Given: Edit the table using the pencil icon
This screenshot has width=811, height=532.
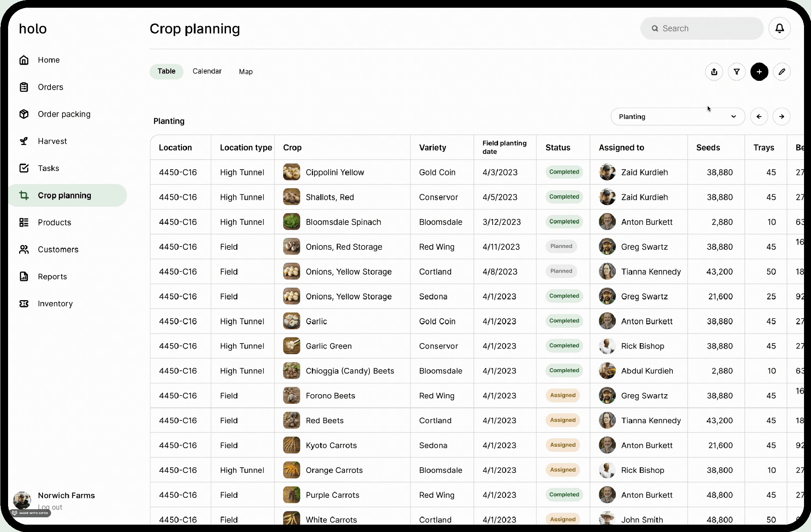Looking at the screenshot, I should click(782, 72).
